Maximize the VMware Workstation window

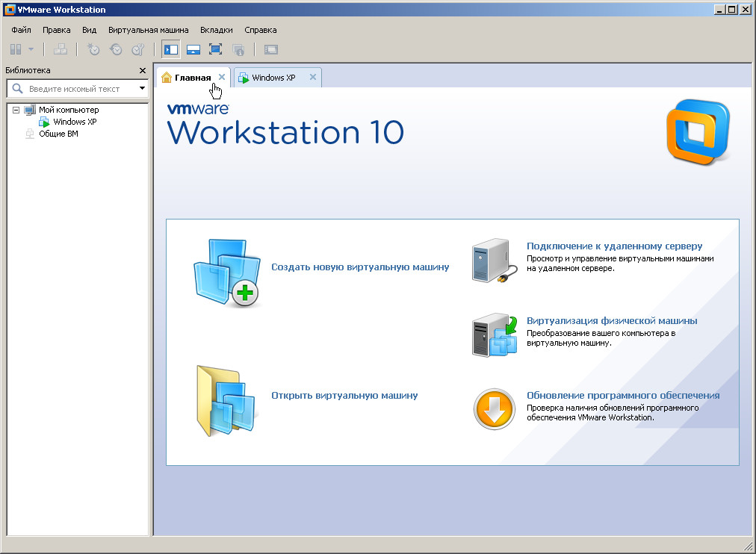click(x=732, y=9)
